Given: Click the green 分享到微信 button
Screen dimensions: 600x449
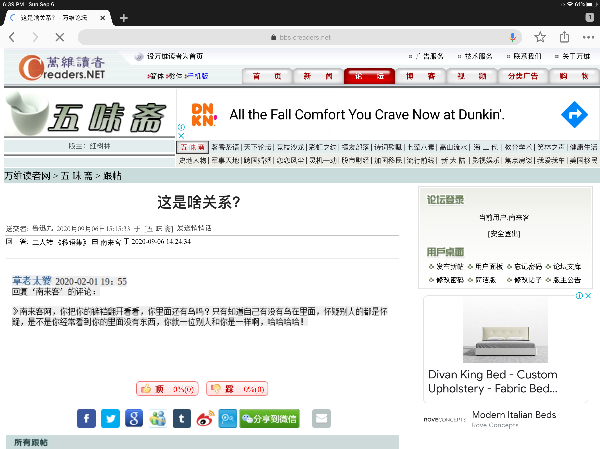Looking at the screenshot, I should [269, 418].
